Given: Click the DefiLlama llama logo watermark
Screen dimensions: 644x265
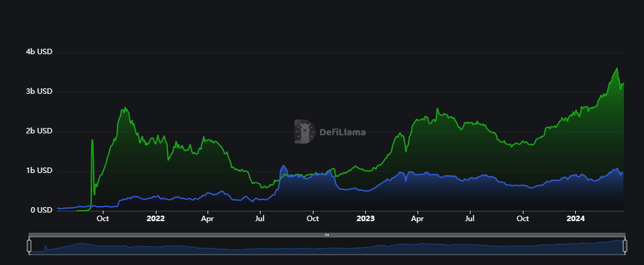Looking at the screenshot, I should tap(304, 131).
